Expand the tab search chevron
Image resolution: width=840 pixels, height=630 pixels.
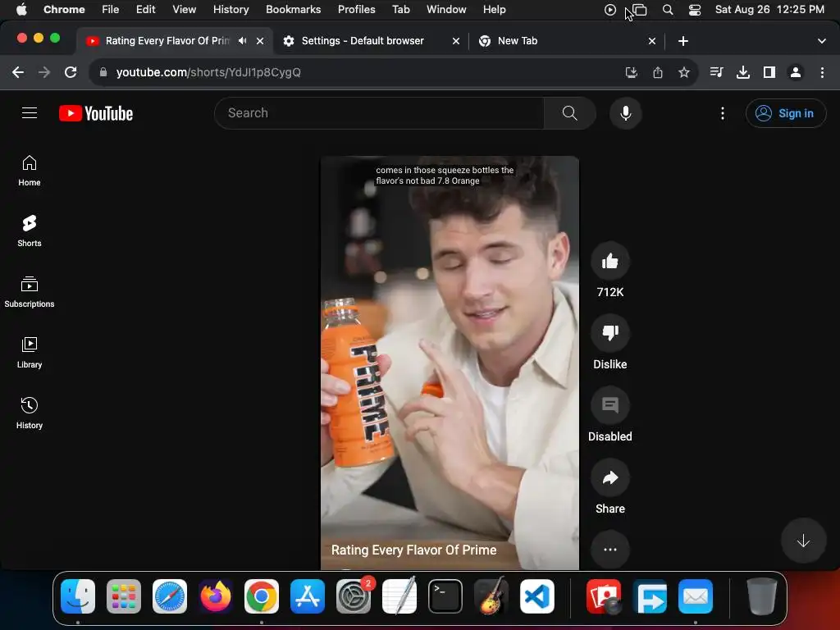(x=821, y=41)
